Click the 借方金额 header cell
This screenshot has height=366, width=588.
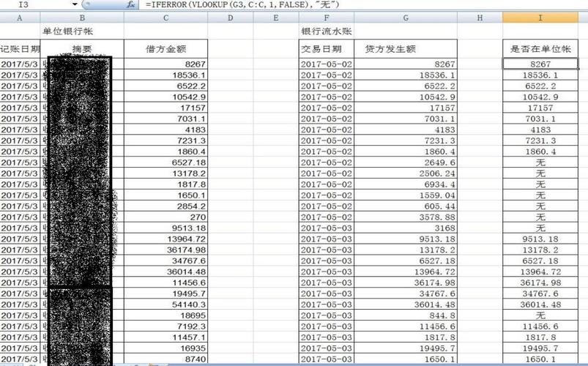[165, 49]
